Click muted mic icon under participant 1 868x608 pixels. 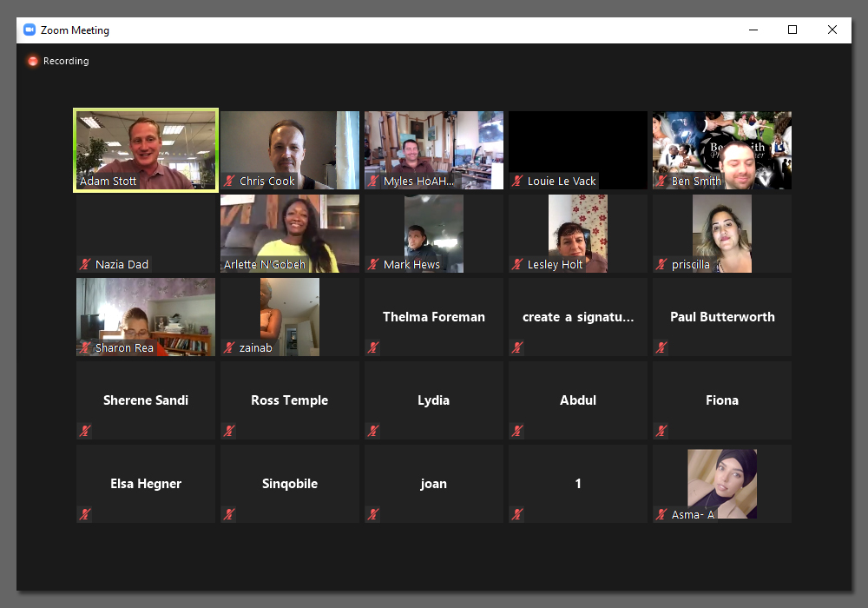click(517, 514)
